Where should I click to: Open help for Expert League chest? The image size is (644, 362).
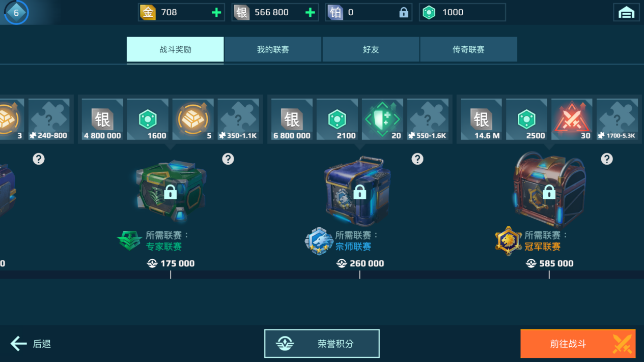point(228,159)
